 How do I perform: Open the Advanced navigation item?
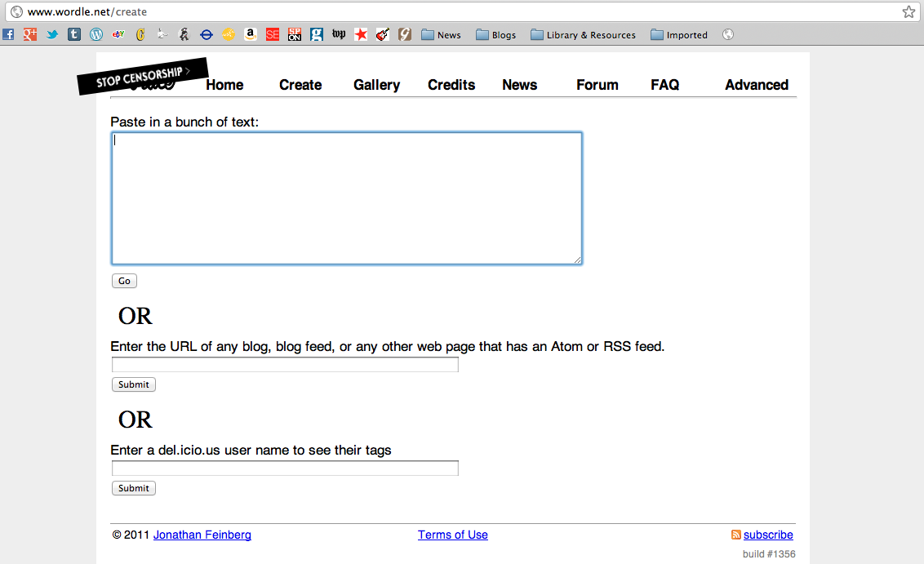point(757,85)
